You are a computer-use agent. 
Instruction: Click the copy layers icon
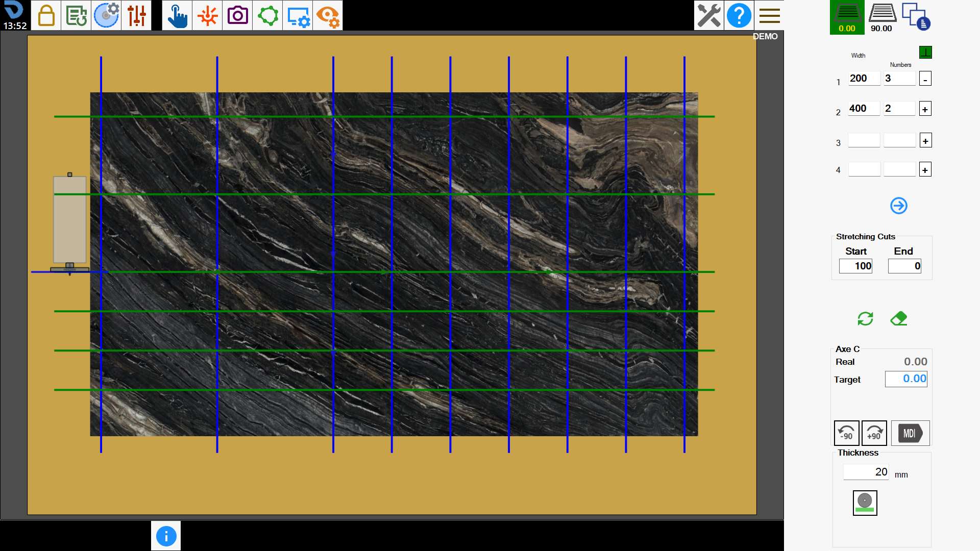point(916,17)
